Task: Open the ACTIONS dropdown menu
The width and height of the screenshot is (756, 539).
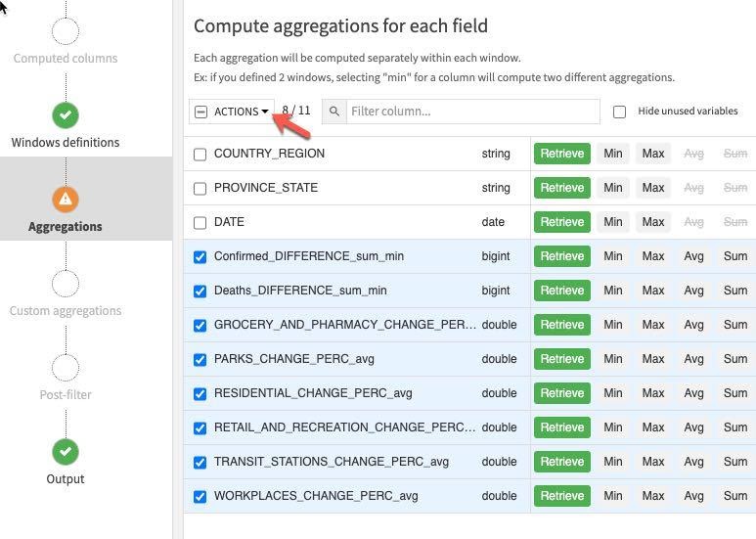Action: coord(241,112)
